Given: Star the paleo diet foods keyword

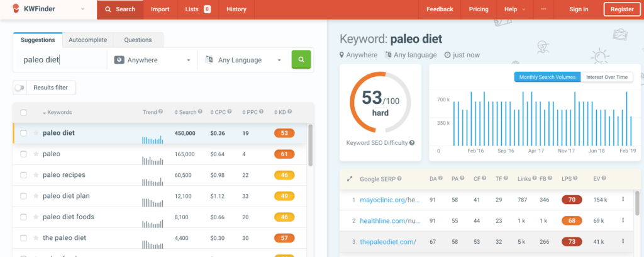Looking at the screenshot, I should 36,217.
